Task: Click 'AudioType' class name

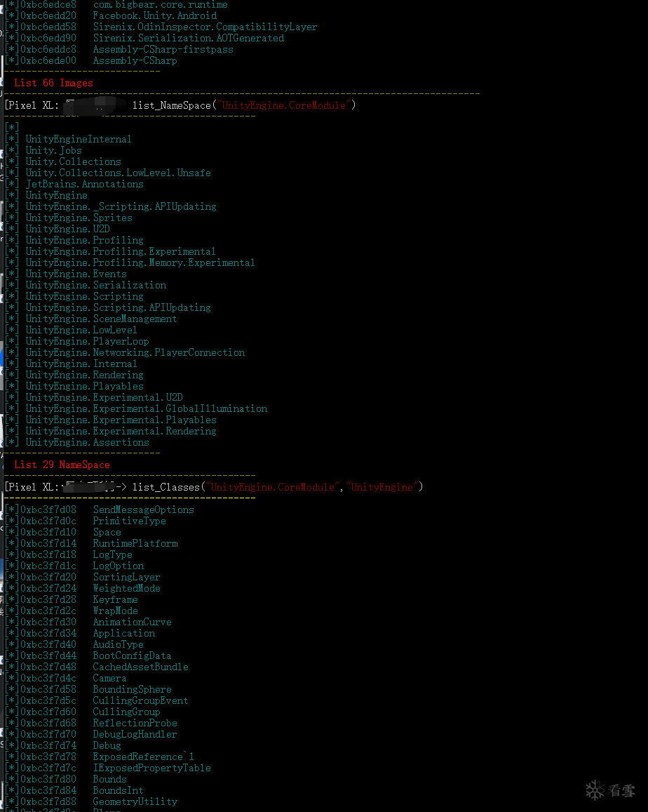Action: pos(119,645)
